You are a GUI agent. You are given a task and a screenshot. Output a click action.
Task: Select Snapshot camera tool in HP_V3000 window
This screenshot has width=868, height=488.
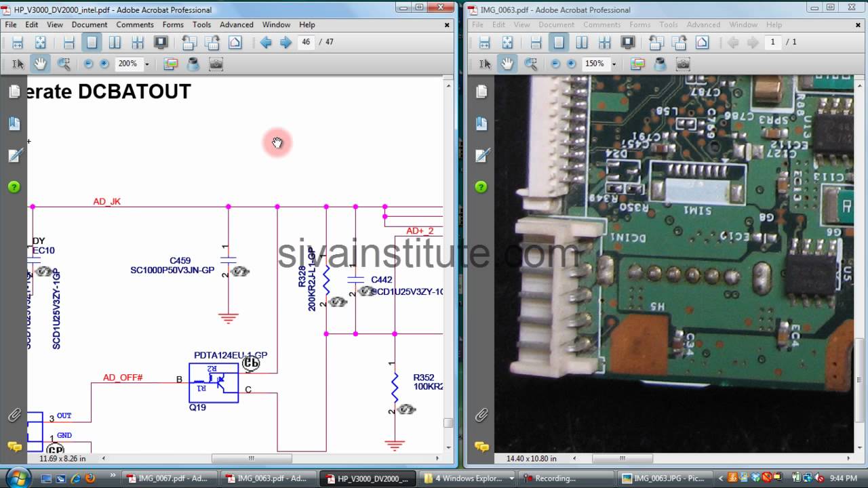(216, 64)
